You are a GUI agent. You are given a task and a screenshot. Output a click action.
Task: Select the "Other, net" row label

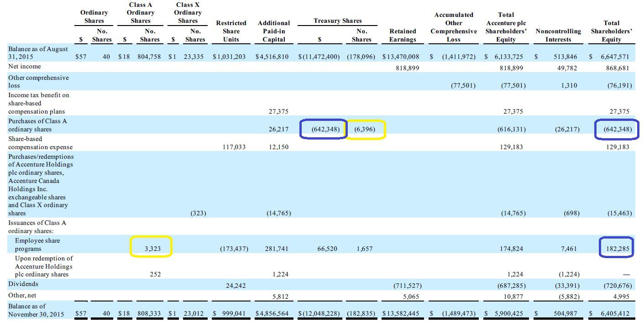pos(22,295)
